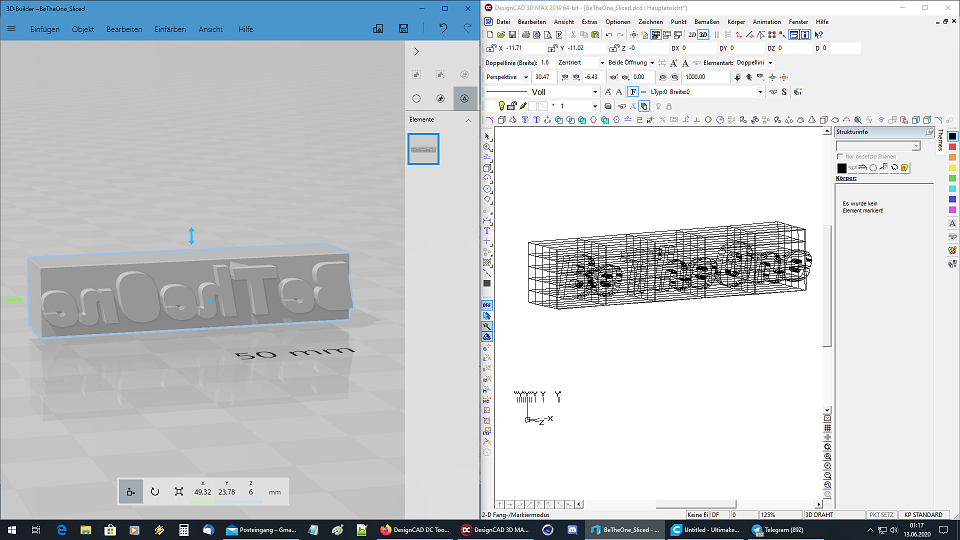Undo the last action in 3D Builder
Image resolution: width=960 pixels, height=540 pixels.
443,29
